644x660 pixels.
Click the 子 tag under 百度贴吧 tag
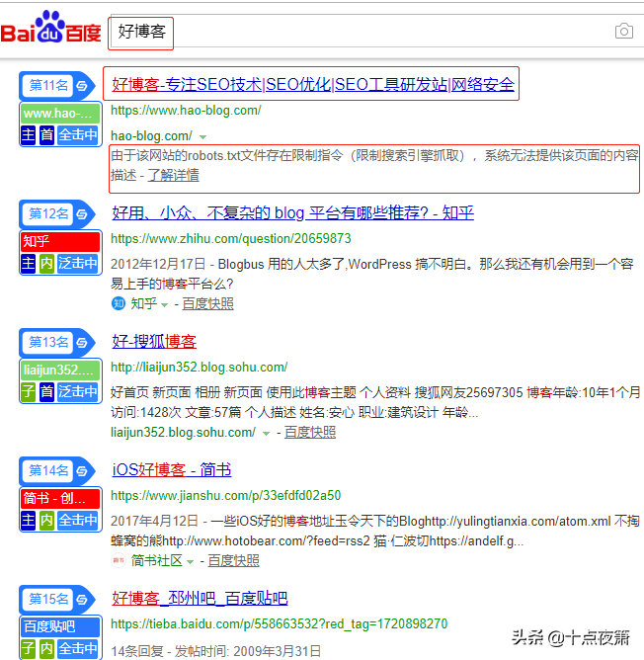[x=29, y=648]
